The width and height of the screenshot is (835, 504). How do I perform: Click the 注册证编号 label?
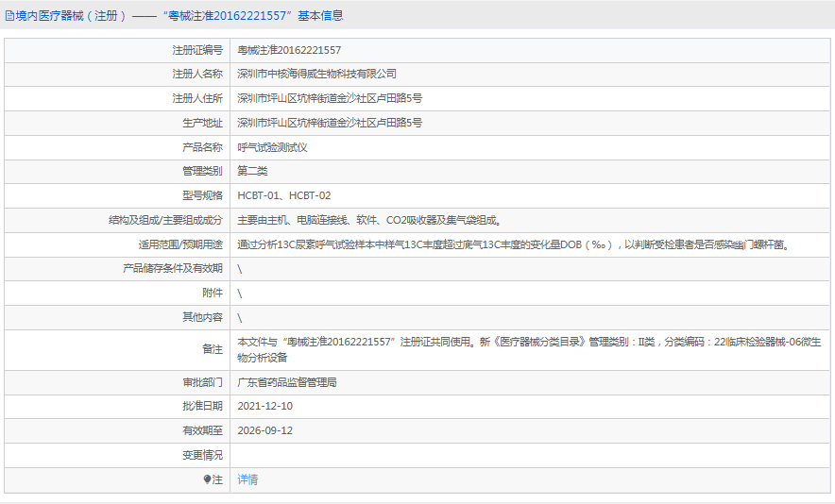tap(197, 50)
